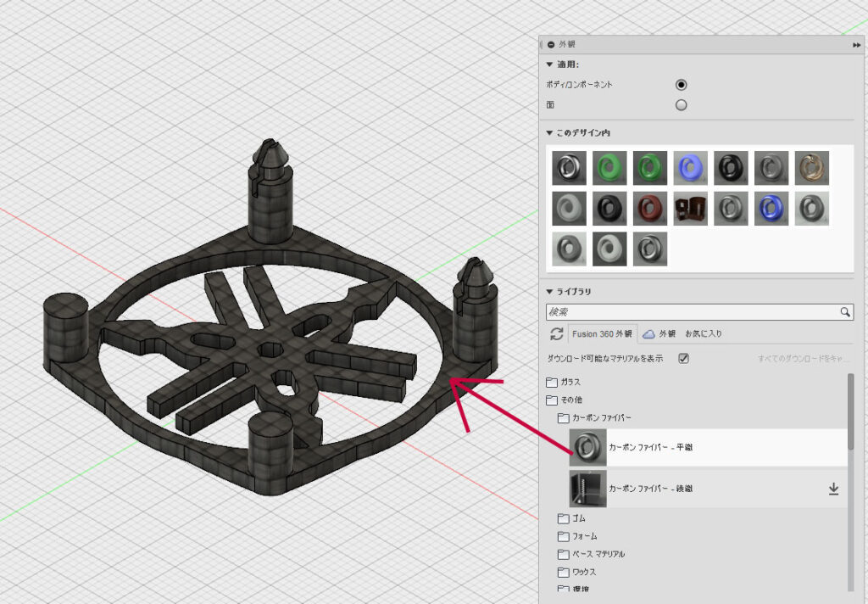This screenshot has height=604, width=868.
Task: Click the すべてのダウンロードをキャ... link
Action: pyautogui.click(x=803, y=359)
